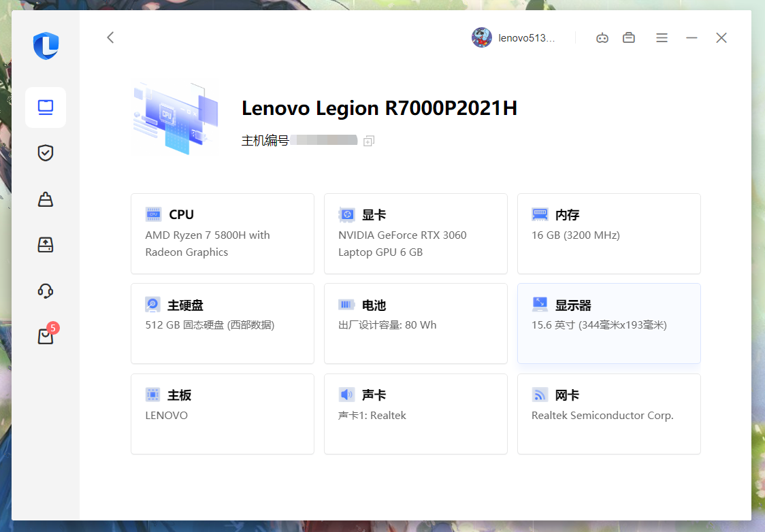
Task: Click the 主板 motherboard icon
Action: (x=152, y=395)
